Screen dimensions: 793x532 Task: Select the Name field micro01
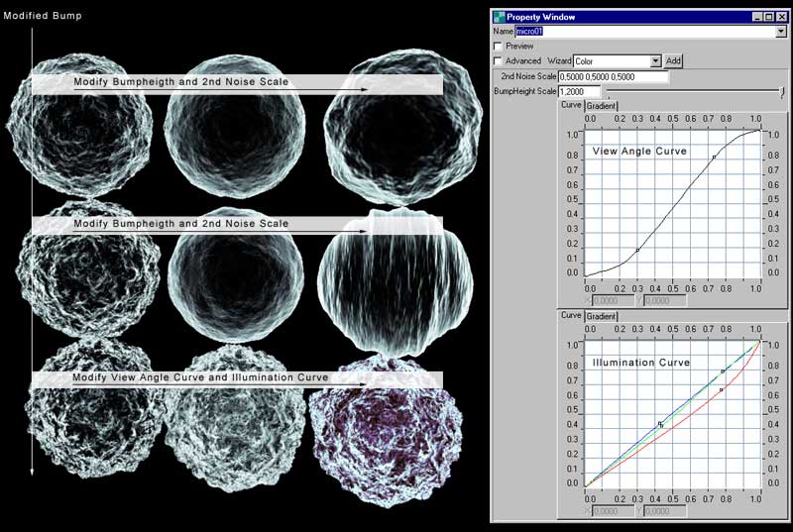[x=645, y=32]
